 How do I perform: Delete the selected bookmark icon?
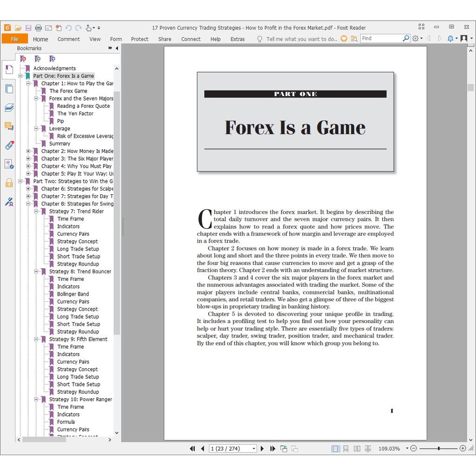point(23,59)
